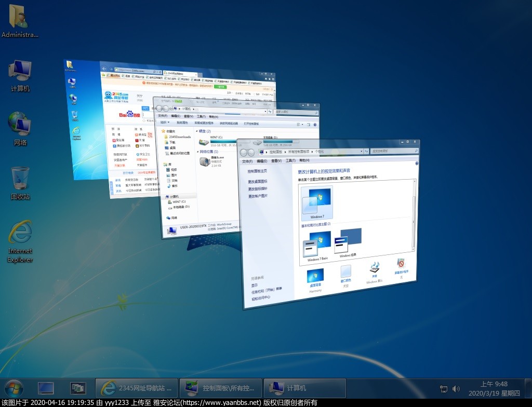Click the help icon in Computer window toolbar
The image size is (532, 407).
pyautogui.click(x=315, y=125)
